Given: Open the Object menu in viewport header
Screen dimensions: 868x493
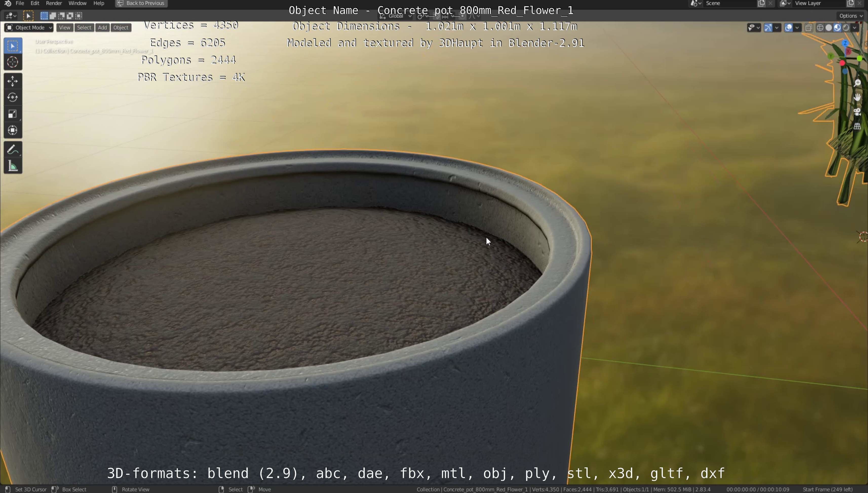Looking at the screenshot, I should tap(121, 28).
